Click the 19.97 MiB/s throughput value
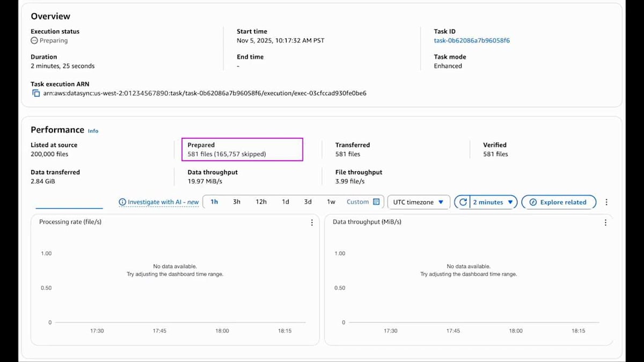The width and height of the screenshot is (644, 362). pyautogui.click(x=206, y=182)
